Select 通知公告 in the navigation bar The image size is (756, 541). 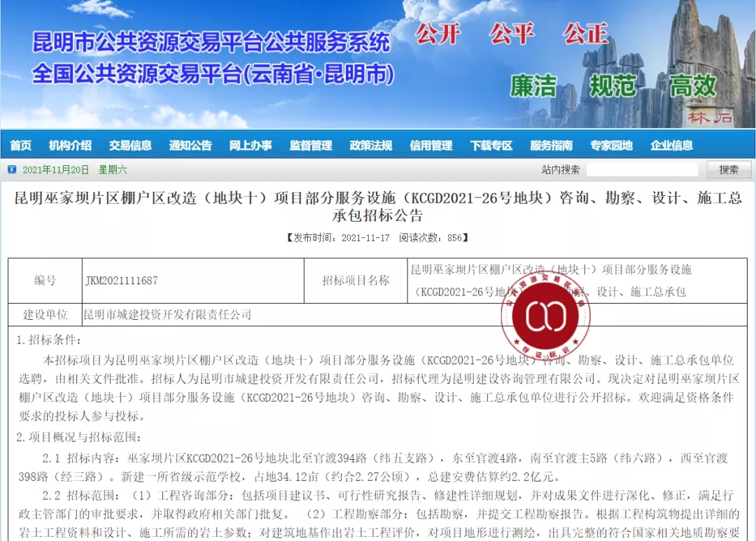190,146
